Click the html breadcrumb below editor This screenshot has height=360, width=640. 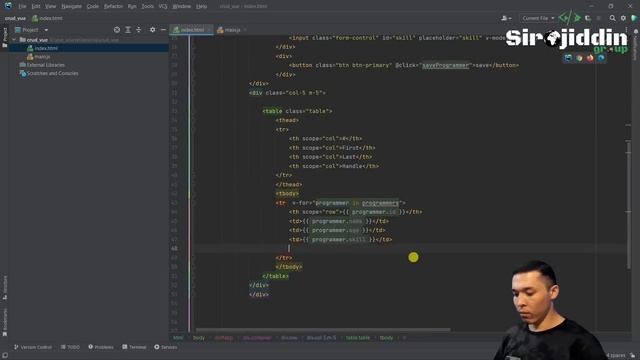pos(178,338)
